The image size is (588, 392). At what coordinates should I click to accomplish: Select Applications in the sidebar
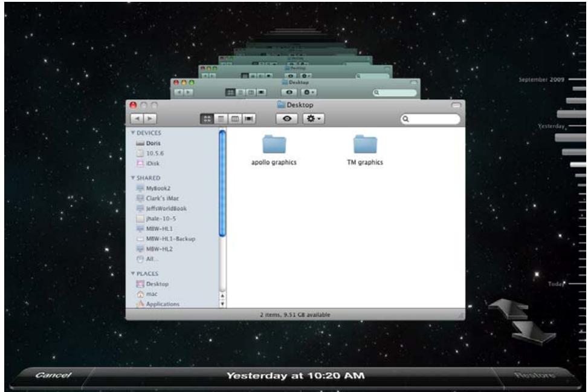[x=158, y=304]
